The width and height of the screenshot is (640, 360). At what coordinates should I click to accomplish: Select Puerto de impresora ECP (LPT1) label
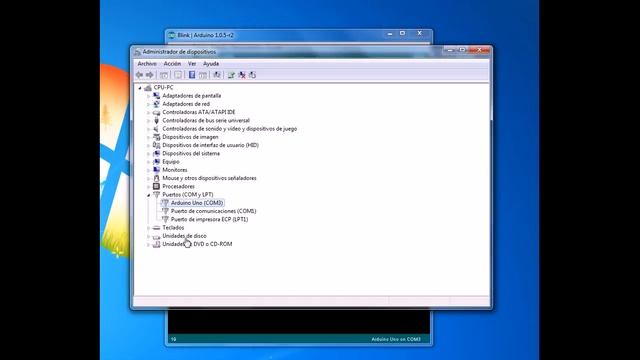[209, 219]
